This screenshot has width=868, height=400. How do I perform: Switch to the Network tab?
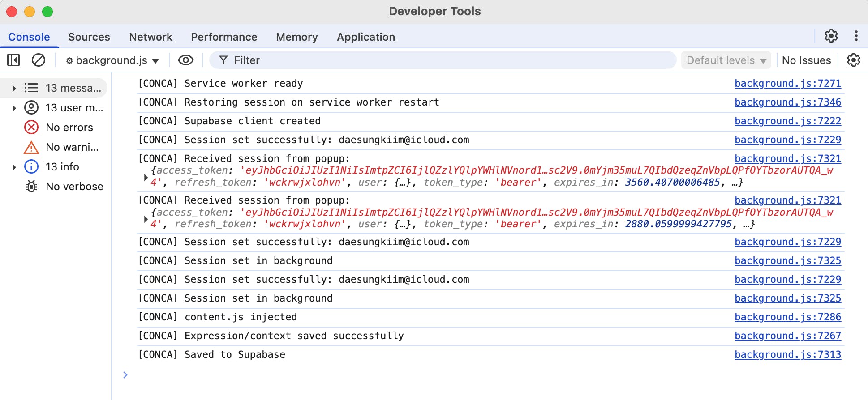[x=150, y=37]
